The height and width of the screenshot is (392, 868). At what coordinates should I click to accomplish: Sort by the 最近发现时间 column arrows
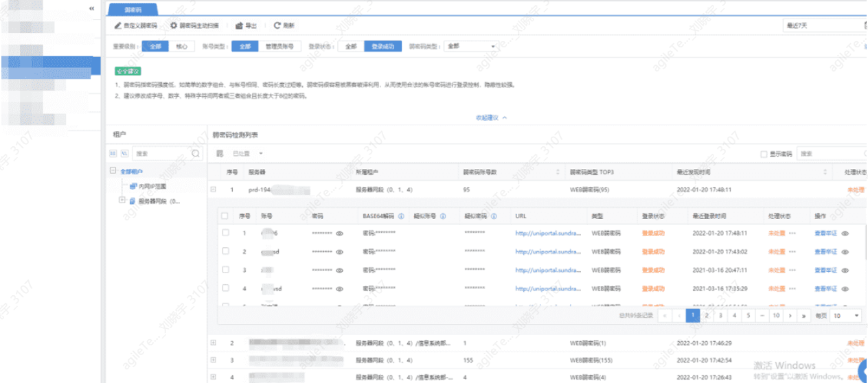(825, 172)
